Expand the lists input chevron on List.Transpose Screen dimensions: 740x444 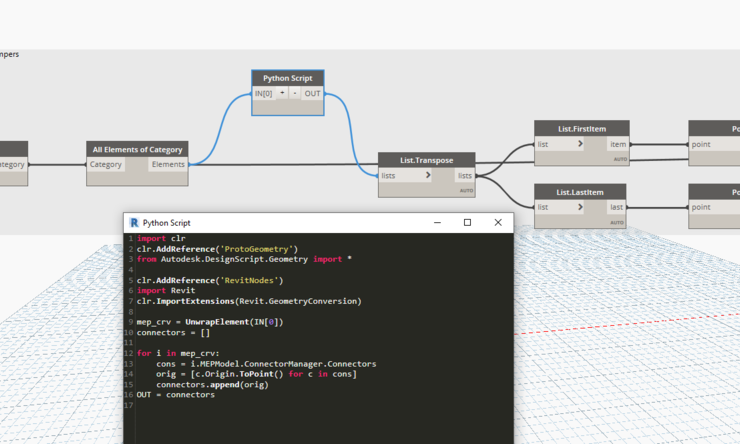coord(428,175)
